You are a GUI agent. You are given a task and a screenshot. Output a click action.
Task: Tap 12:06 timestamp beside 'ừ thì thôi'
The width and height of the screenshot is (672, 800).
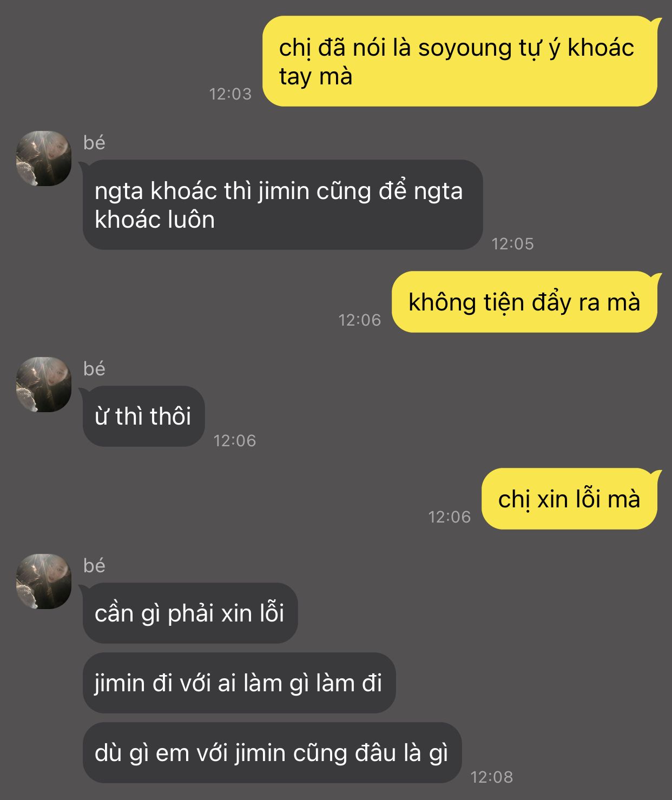(235, 441)
